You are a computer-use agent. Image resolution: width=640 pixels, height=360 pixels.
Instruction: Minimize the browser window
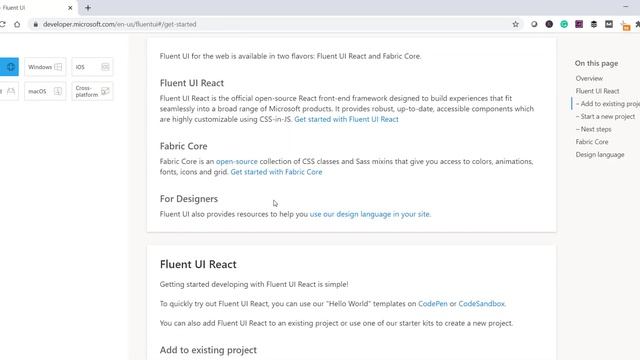(x=626, y=7)
